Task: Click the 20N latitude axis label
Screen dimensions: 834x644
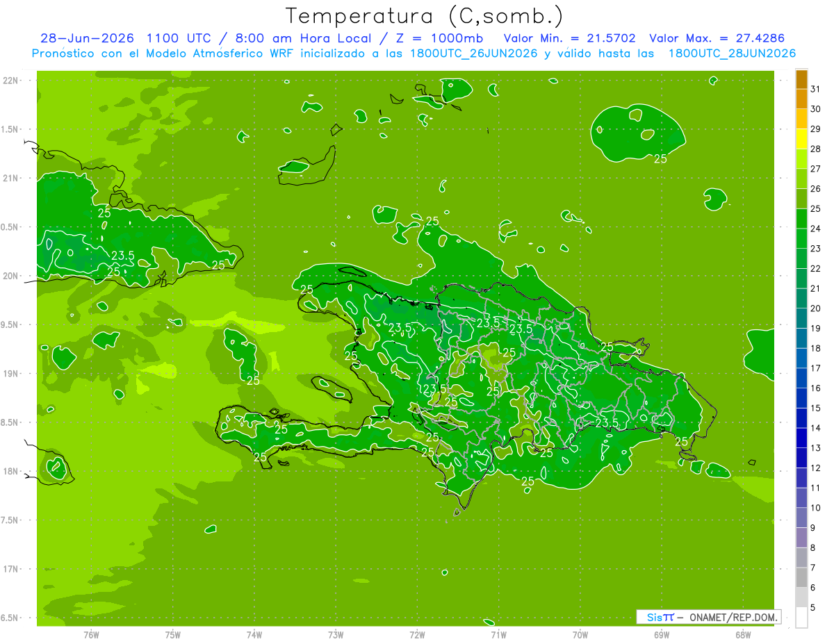Action: pyautogui.click(x=12, y=276)
